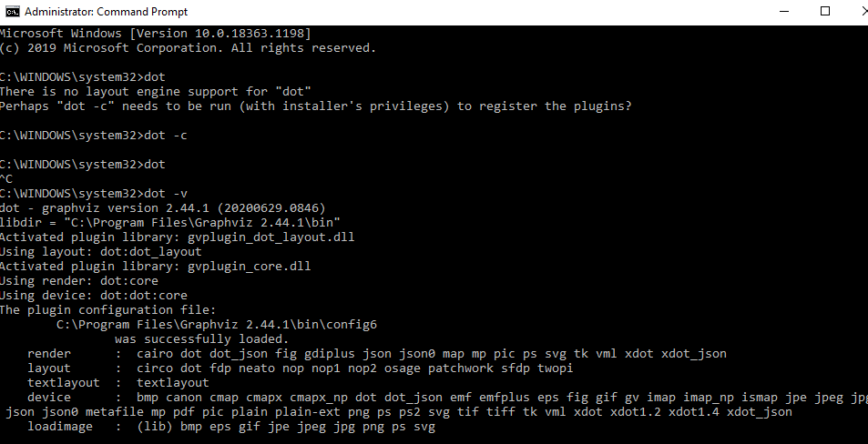The height and width of the screenshot is (444, 868).
Task: Click the config6 file path line
Action: [x=217, y=325]
